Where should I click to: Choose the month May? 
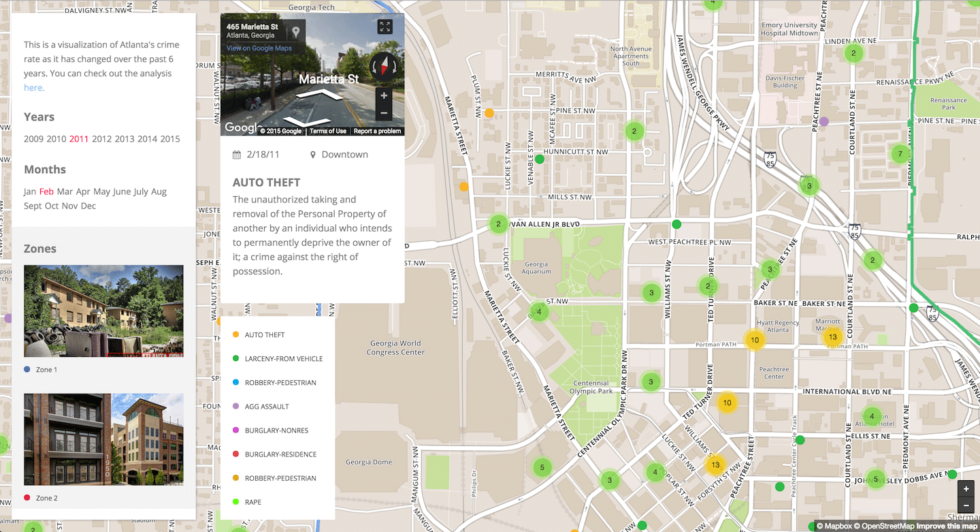coord(102,191)
